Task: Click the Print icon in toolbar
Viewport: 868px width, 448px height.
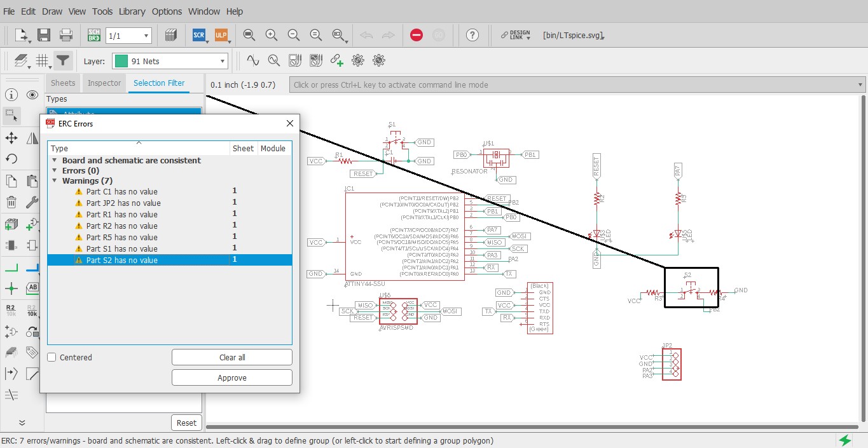Action: (65, 36)
